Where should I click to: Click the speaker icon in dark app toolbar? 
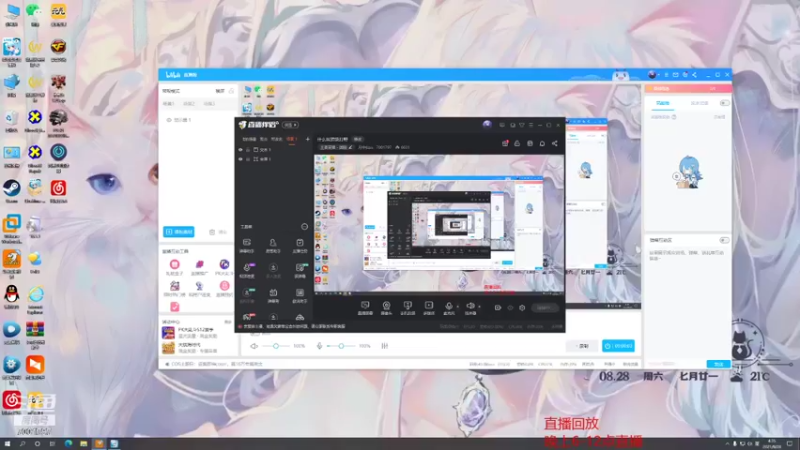click(470, 307)
